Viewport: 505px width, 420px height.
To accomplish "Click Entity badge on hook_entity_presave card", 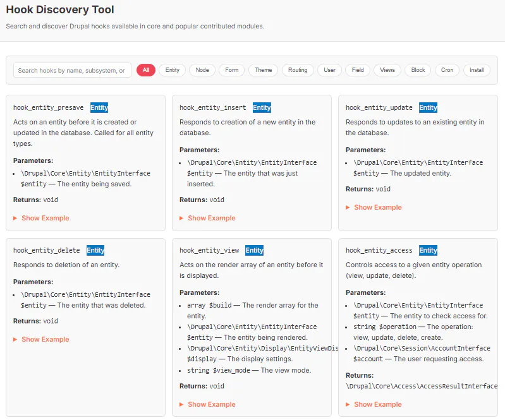I will click(x=99, y=107).
